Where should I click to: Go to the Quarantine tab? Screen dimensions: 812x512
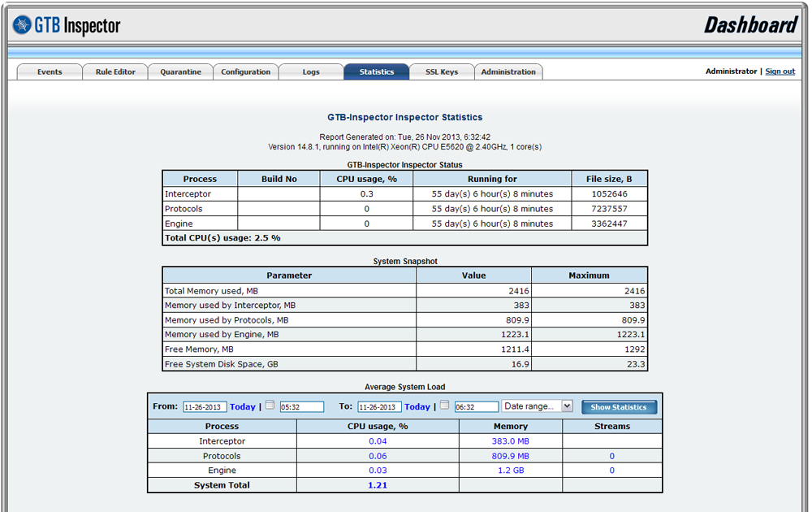coord(181,72)
